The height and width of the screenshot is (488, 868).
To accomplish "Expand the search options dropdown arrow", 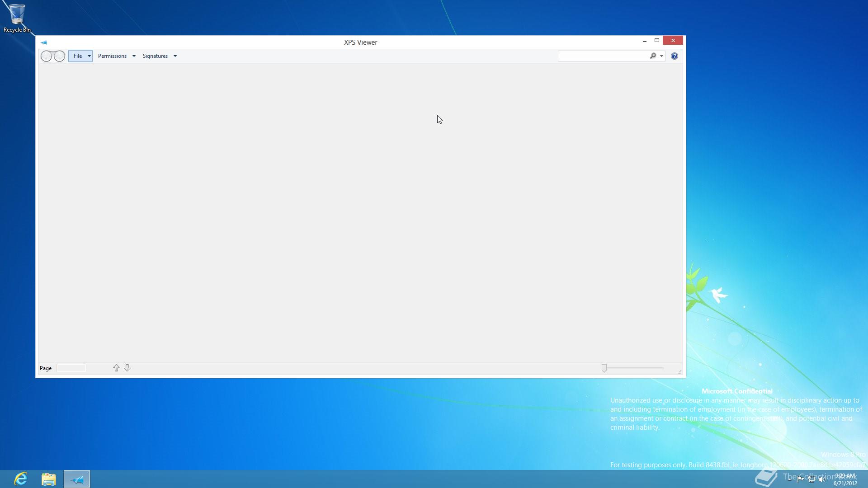I will pos(661,56).
